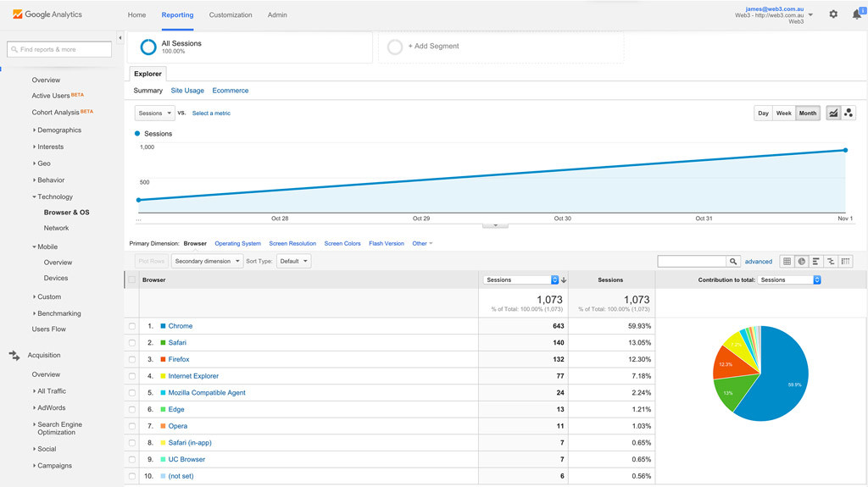Open the Secondary dimension dropdown

coord(207,261)
